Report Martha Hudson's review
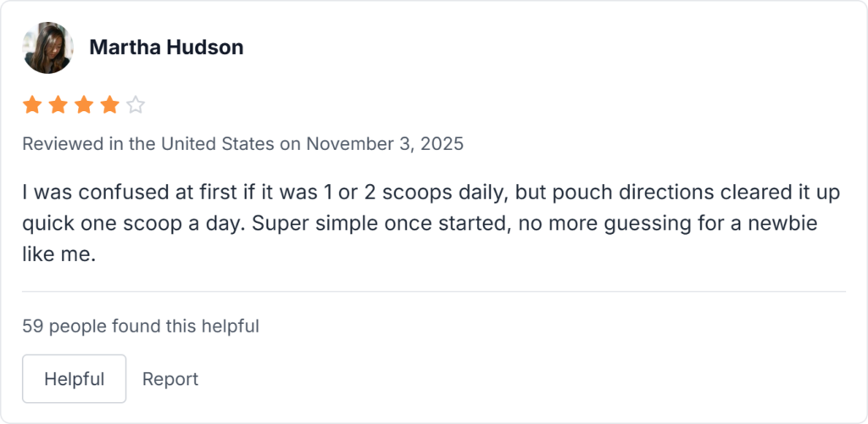The height and width of the screenshot is (424, 868). pyautogui.click(x=170, y=379)
